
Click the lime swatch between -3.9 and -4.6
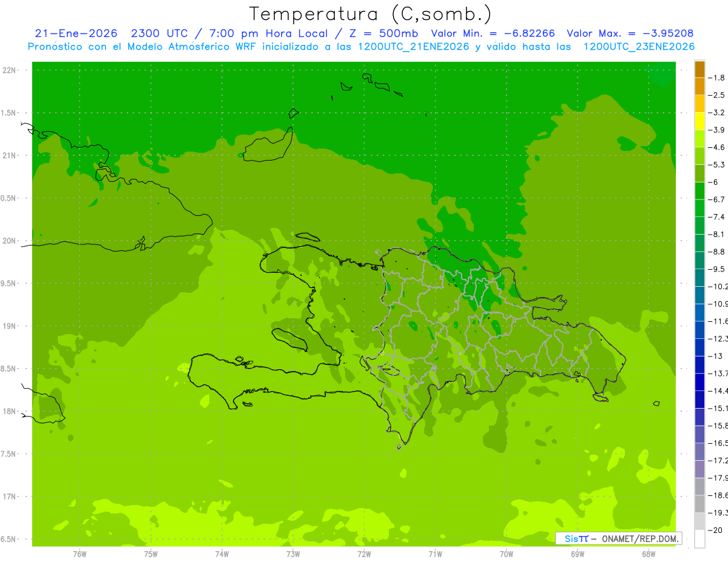tap(699, 139)
